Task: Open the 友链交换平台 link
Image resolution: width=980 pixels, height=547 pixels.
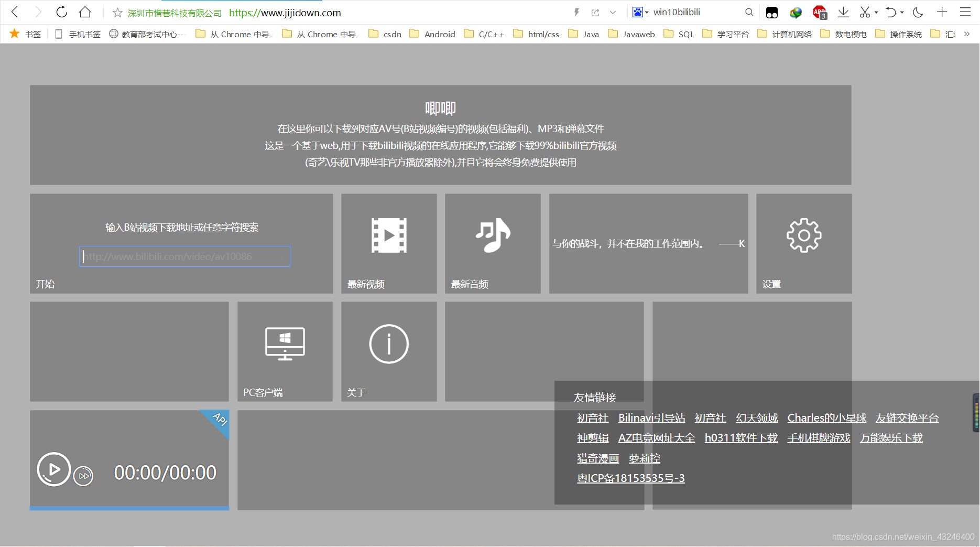Action: point(907,418)
